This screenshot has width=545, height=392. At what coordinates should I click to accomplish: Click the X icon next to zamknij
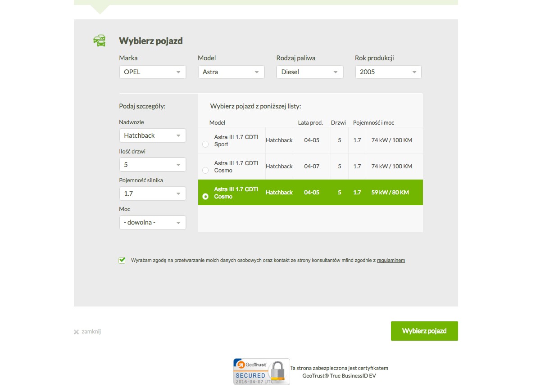click(x=76, y=332)
